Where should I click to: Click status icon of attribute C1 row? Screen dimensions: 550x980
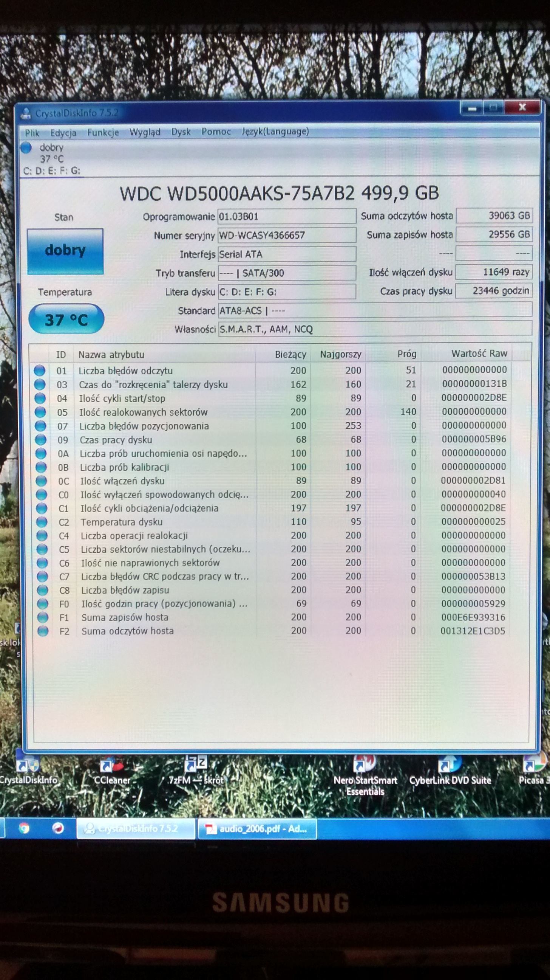42,508
